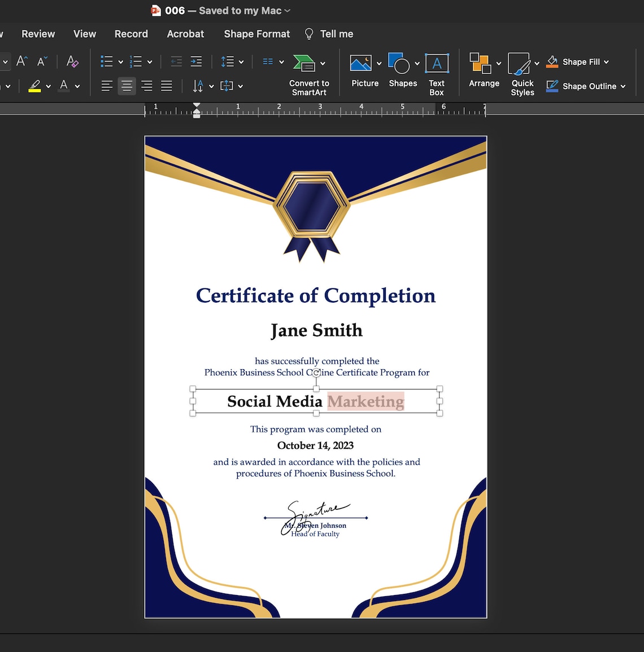Viewport: 644px width, 652px height.
Task: Apply yellow text highlight color
Action: click(x=36, y=86)
